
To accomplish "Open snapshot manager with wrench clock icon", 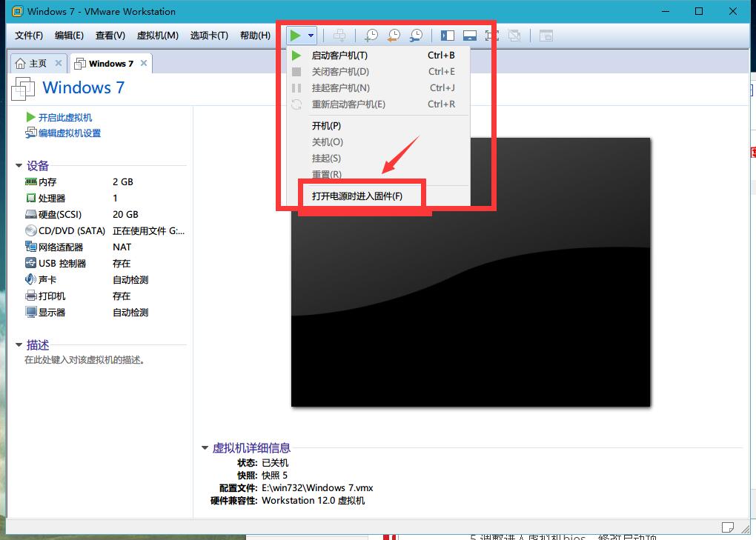I will [417, 36].
